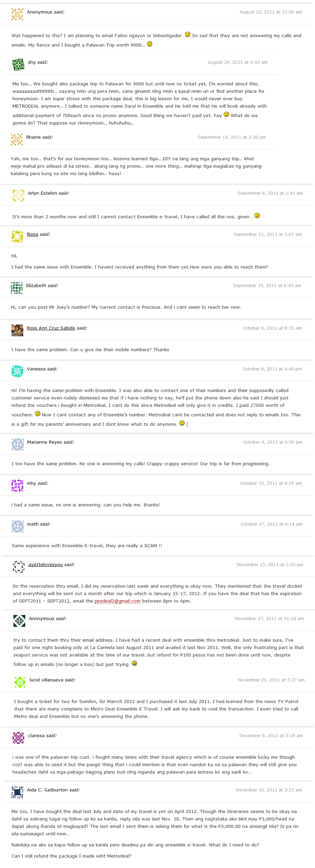Click the avatar beside Elizabeth's comment
This screenshot has height=868, width=315.
(17, 287)
